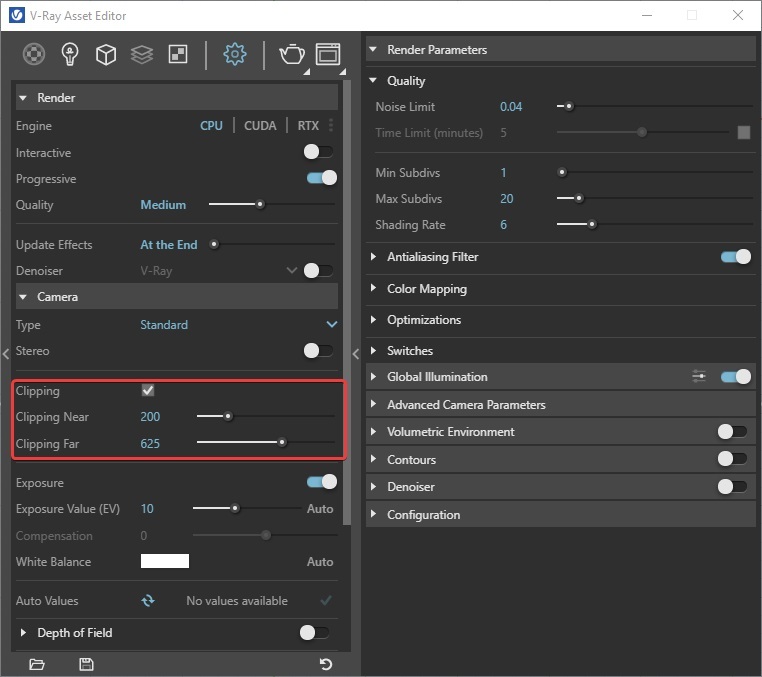Expand Advanced Camera Parameters rollout
This screenshot has width=762, height=677.
[x=373, y=404]
